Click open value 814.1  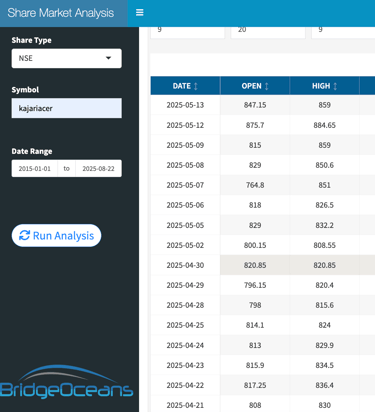point(255,325)
